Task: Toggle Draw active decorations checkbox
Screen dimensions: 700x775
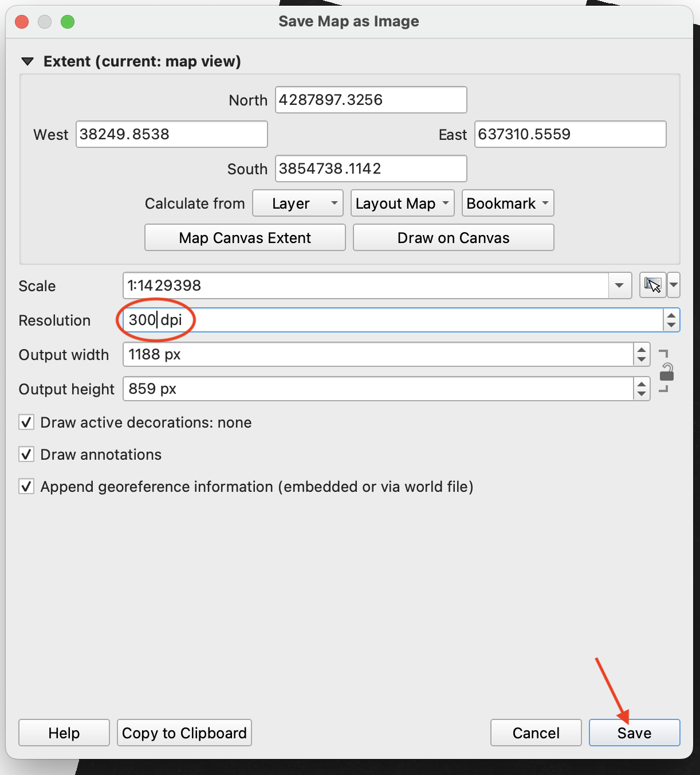Action: click(x=26, y=422)
